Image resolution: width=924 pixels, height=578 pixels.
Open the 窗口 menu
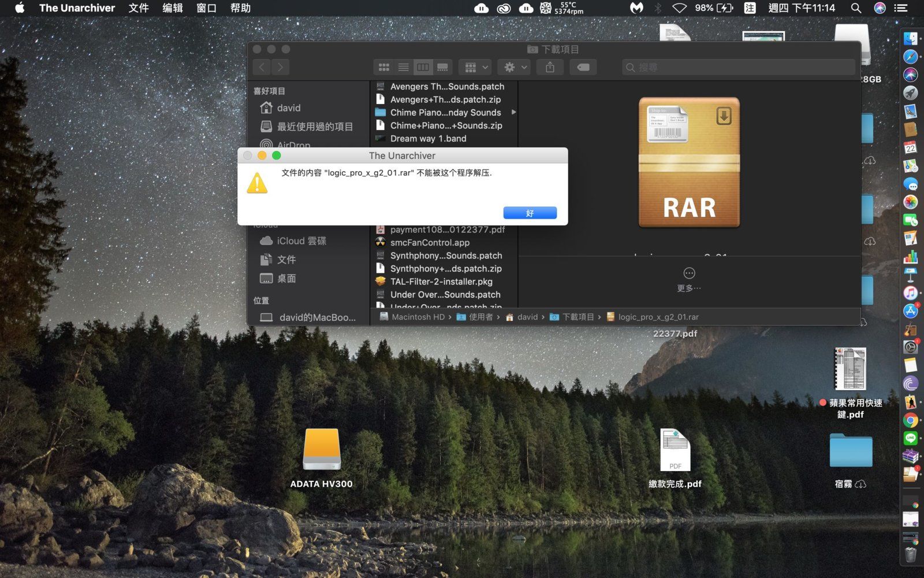pyautogui.click(x=206, y=8)
